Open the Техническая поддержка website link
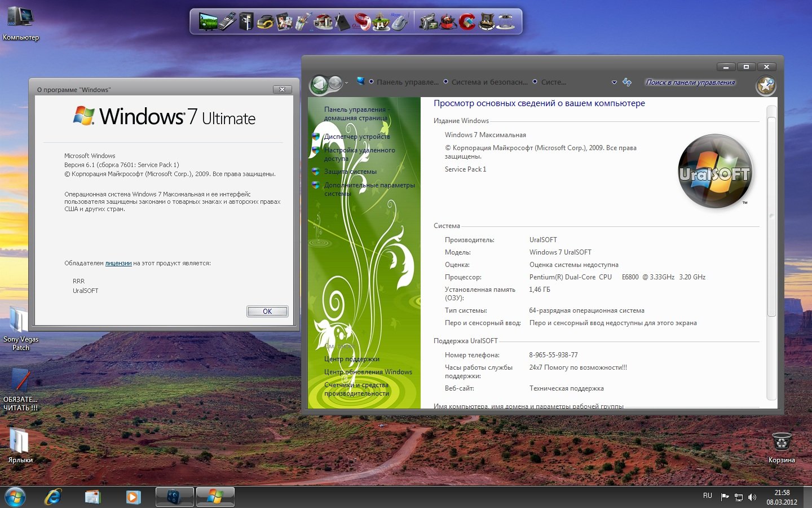The image size is (812, 508). [567, 388]
